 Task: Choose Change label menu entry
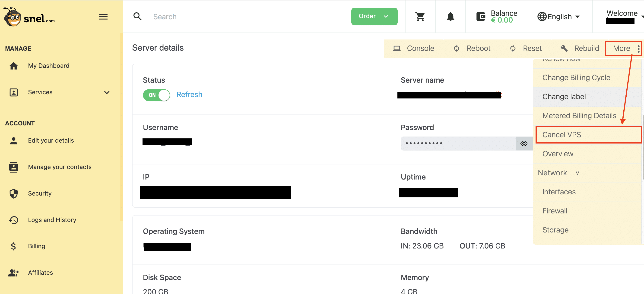click(564, 97)
